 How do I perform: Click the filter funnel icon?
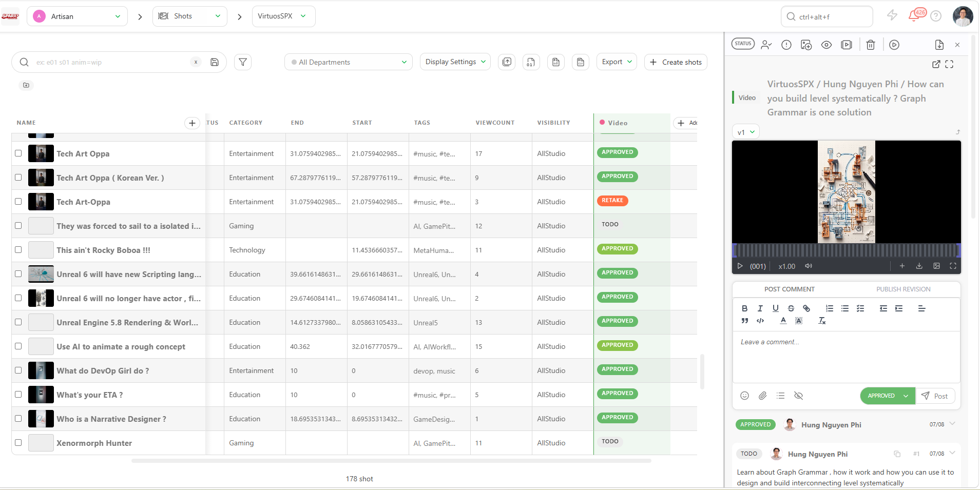[243, 62]
